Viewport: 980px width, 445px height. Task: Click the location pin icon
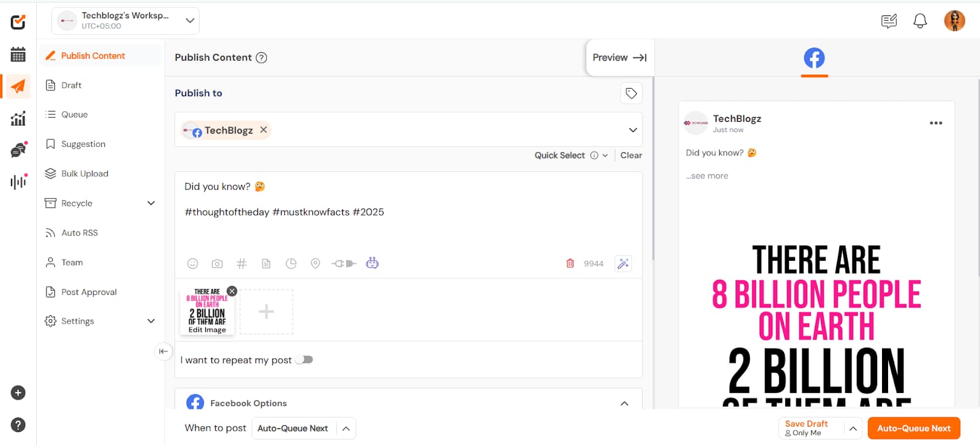315,264
